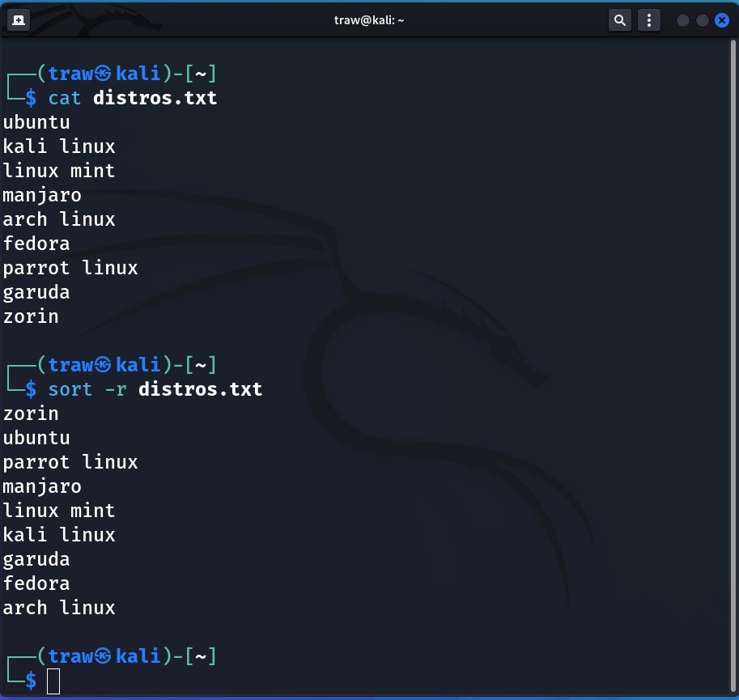Click the 'sort -r distros.txt' command line
This screenshot has width=739, height=700.
[155, 389]
